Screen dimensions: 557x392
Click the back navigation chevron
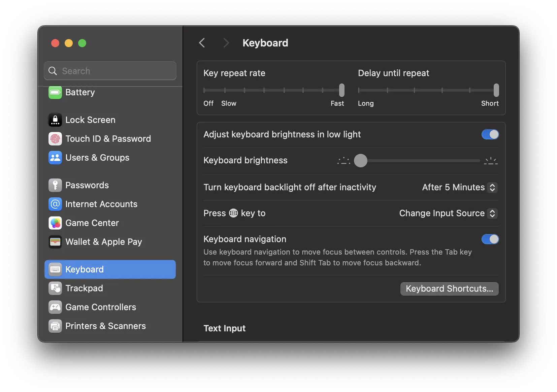pyautogui.click(x=202, y=43)
